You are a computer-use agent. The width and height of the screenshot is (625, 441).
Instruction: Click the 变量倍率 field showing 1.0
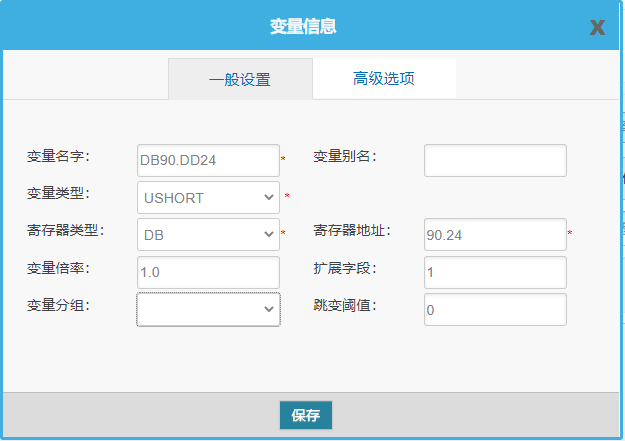[208, 272]
